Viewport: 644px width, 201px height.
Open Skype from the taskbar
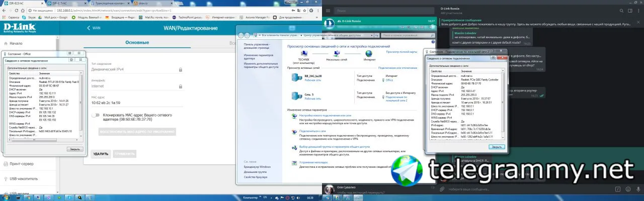click(x=68, y=197)
